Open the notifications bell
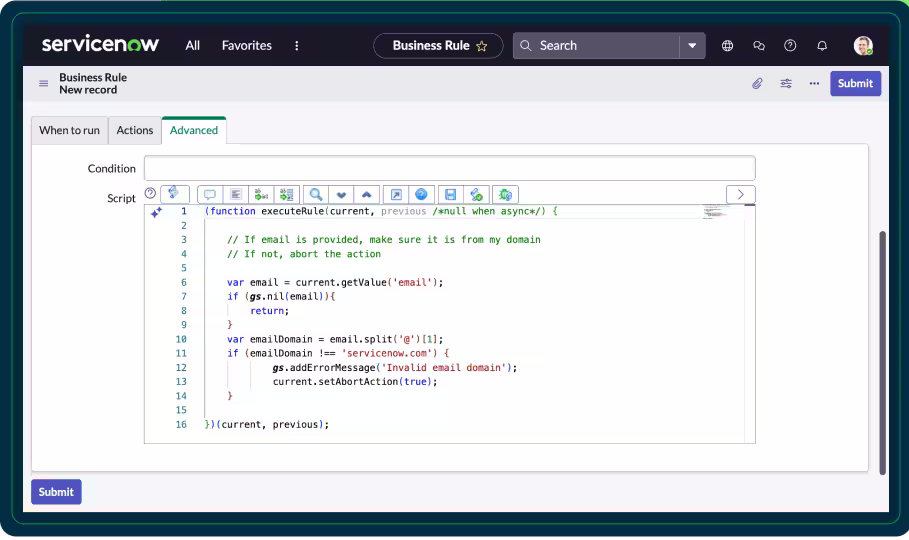Image resolution: width=909 pixels, height=540 pixels. (822, 46)
